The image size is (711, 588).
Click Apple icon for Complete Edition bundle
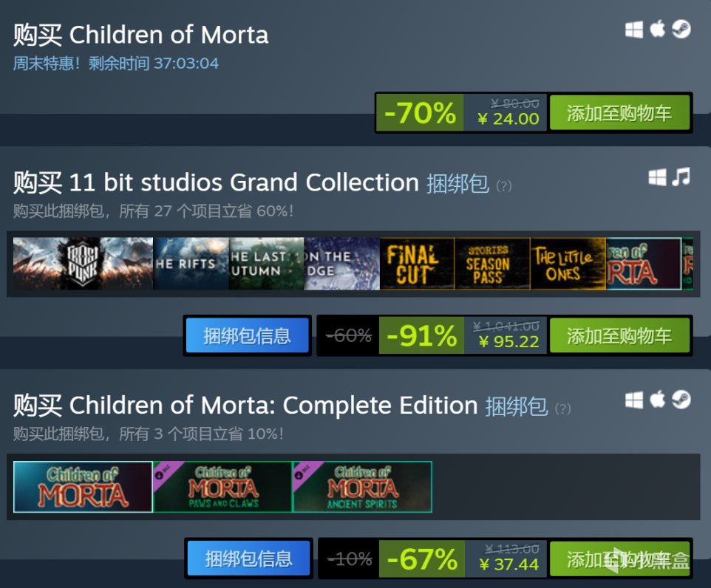click(657, 400)
